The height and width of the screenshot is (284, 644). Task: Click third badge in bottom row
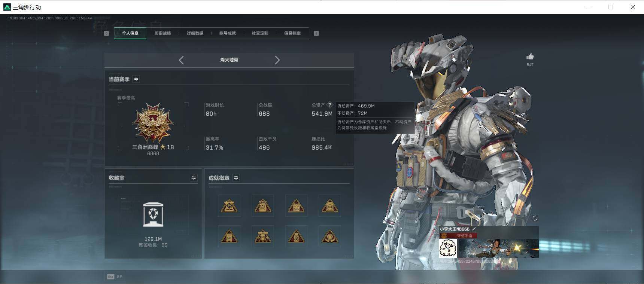296,236
